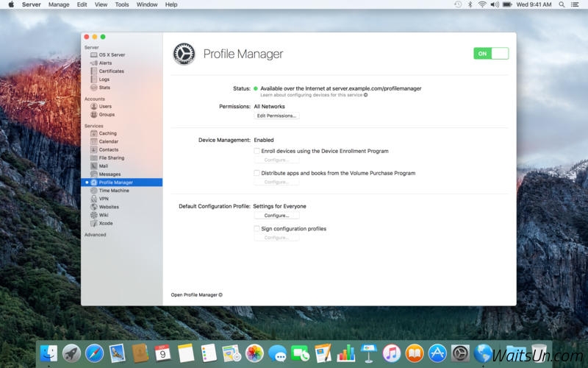Open the Edit menu
This screenshot has height=368, width=588.
[x=82, y=4]
